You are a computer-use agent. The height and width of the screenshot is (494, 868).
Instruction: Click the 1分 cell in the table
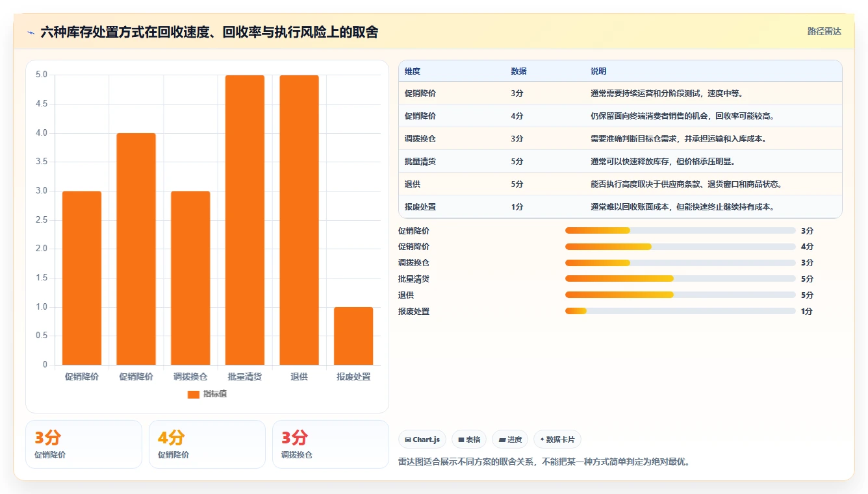pos(517,207)
